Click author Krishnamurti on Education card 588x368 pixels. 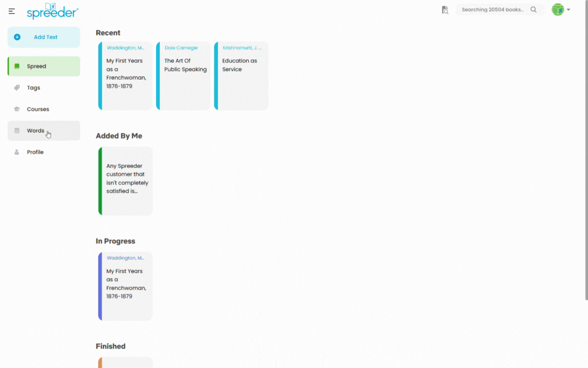[242, 48]
